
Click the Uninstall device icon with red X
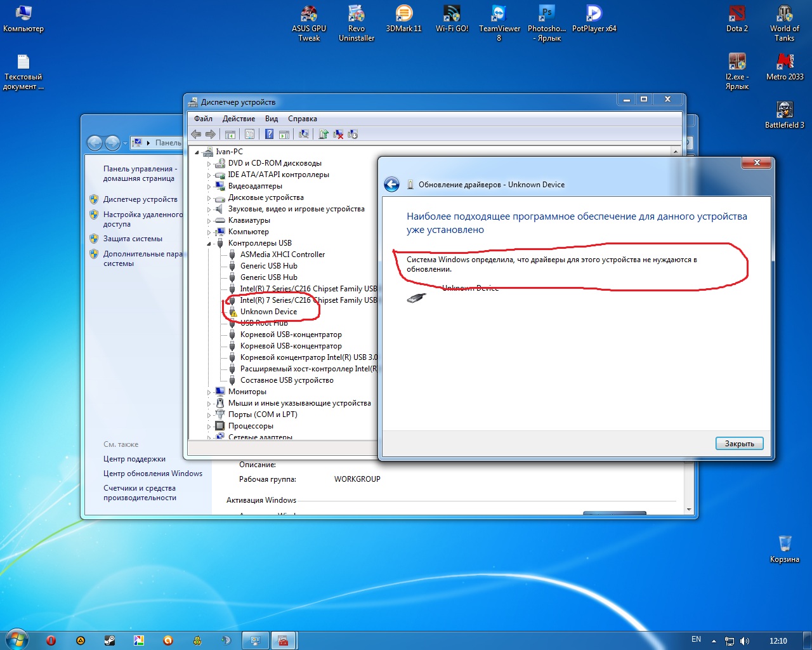click(x=338, y=134)
